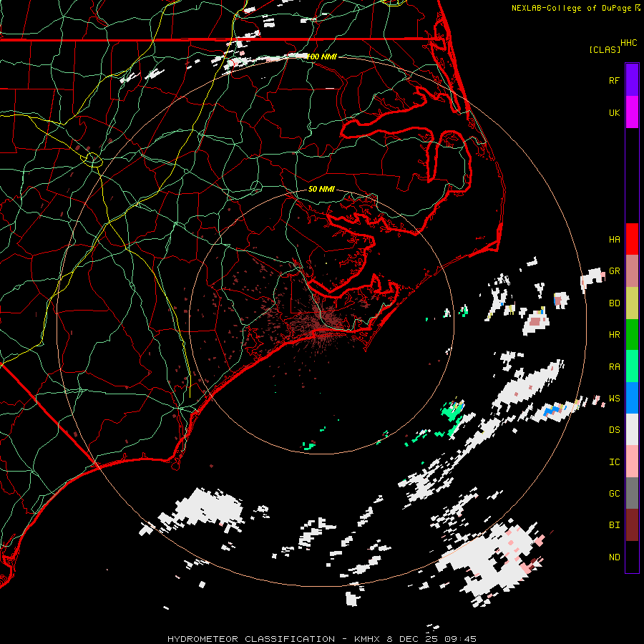Click the '50 NMI' range ring label
The image size is (644, 644).
pyautogui.click(x=321, y=189)
